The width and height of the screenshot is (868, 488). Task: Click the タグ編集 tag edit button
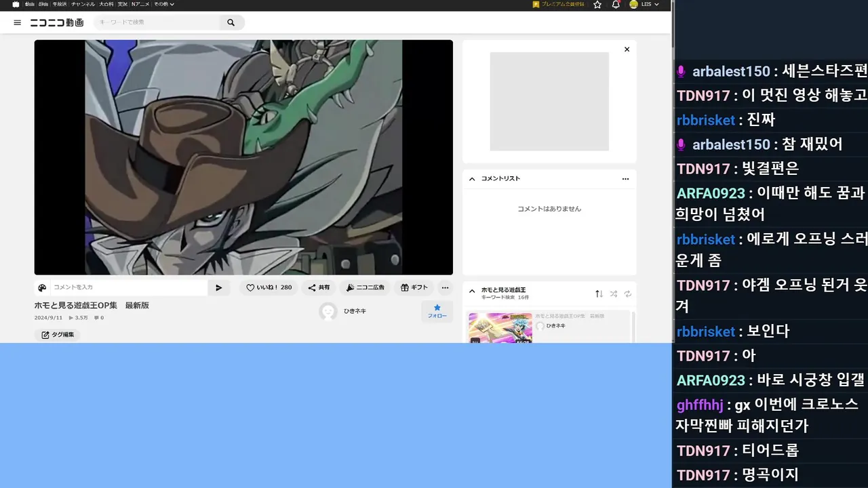[x=57, y=335]
